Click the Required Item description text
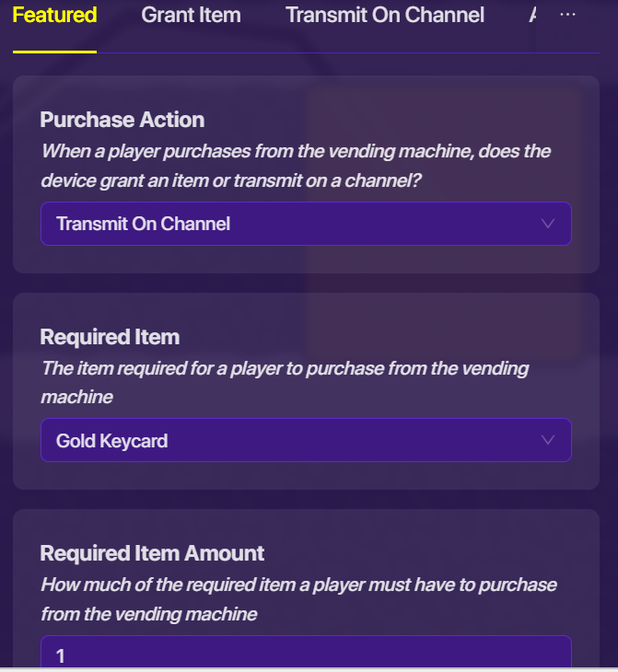 pos(285,382)
